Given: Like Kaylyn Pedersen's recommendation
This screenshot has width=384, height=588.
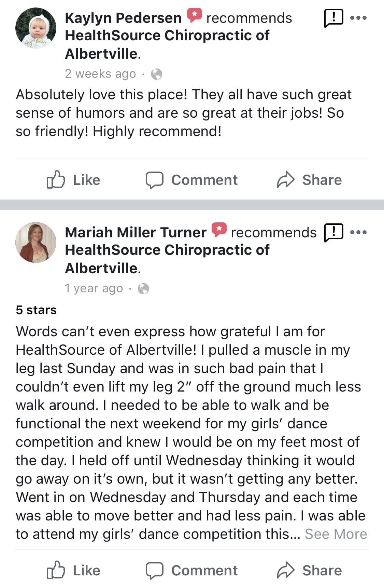Looking at the screenshot, I should [74, 180].
